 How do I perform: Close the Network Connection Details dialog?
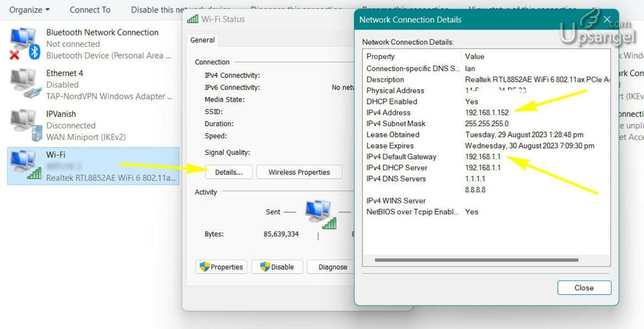tap(584, 288)
